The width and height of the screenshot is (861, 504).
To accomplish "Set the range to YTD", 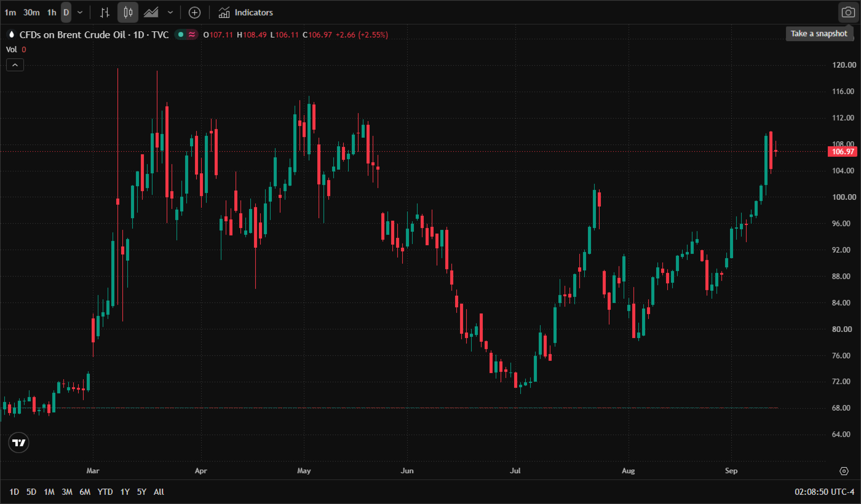I will pyautogui.click(x=105, y=492).
